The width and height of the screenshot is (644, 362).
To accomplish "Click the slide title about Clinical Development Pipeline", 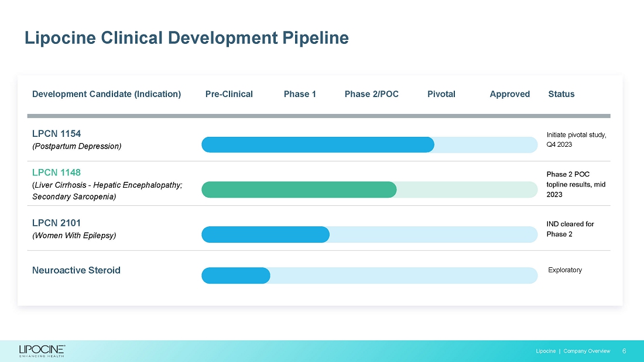I will pyautogui.click(x=186, y=38).
